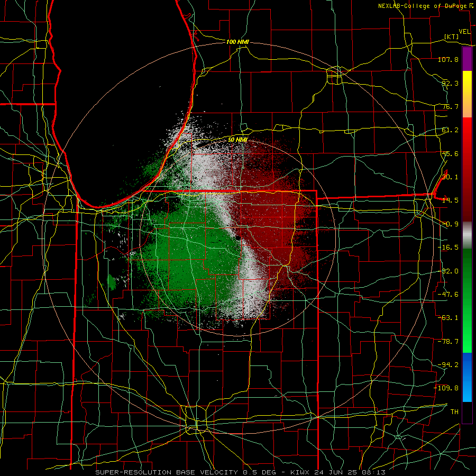Image resolution: width=476 pixels, height=476 pixels.
Task: Click the NEXLAB-College of DuPage label
Action: (x=423, y=6)
